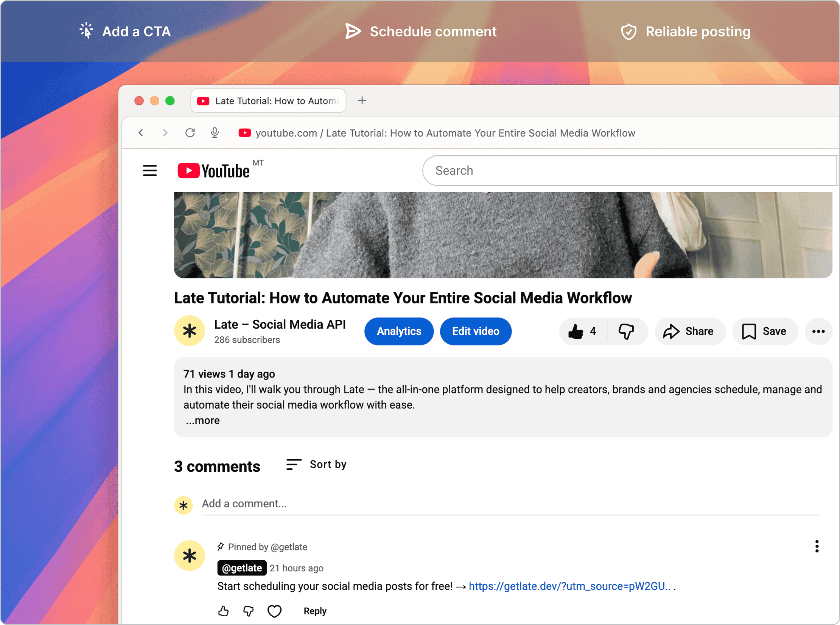Screen dimensions: 840x625
Task: Follow the getlate.dev link in the comment
Action: pos(568,586)
